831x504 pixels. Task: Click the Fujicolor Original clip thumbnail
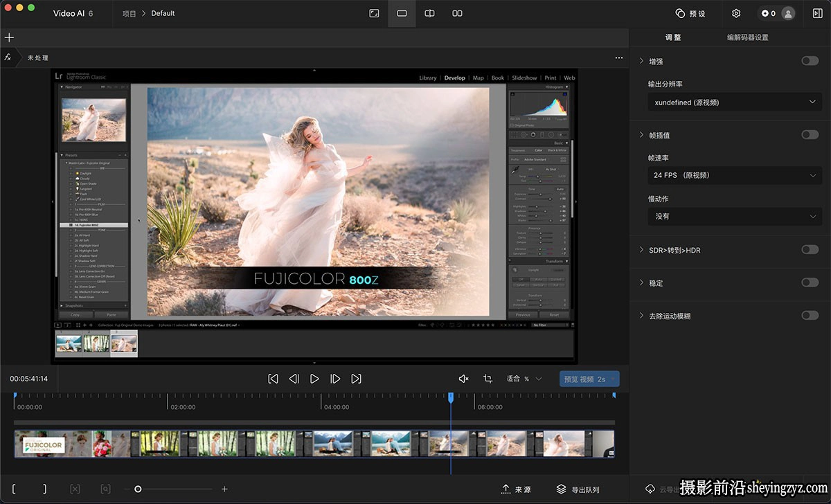(43, 444)
